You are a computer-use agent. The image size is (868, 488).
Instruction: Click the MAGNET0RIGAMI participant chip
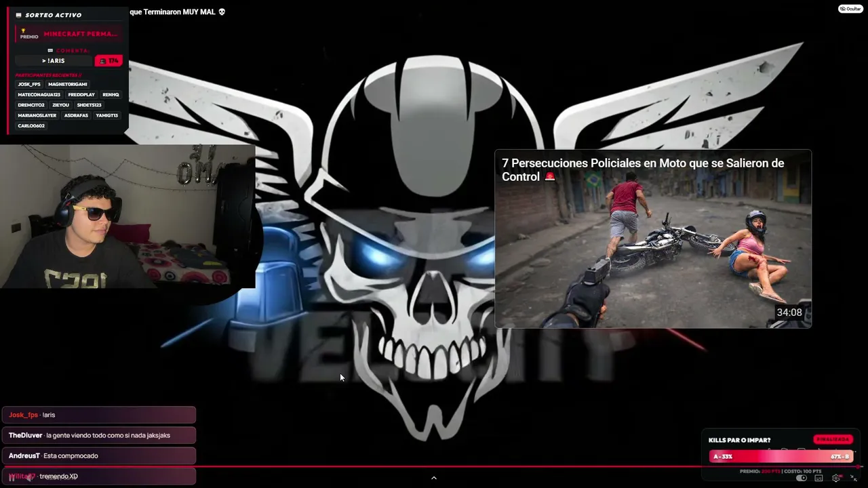pos(68,84)
